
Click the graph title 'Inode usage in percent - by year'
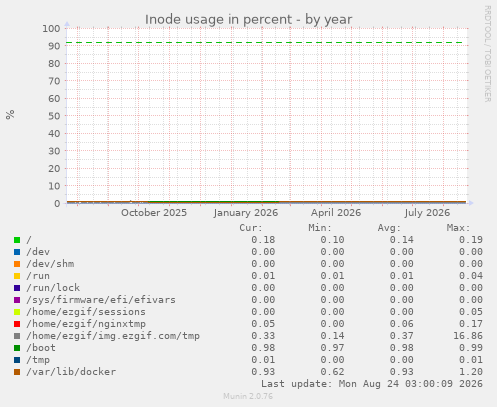tap(248, 20)
